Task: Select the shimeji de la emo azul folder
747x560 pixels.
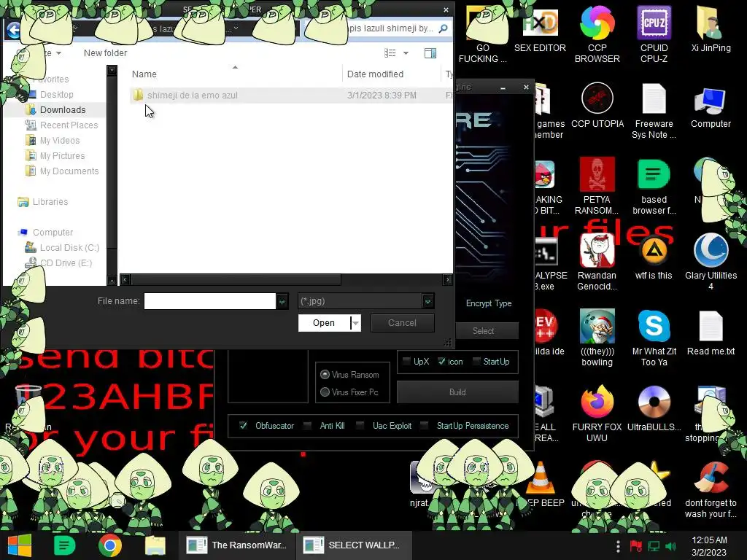Action: pyautogui.click(x=193, y=96)
